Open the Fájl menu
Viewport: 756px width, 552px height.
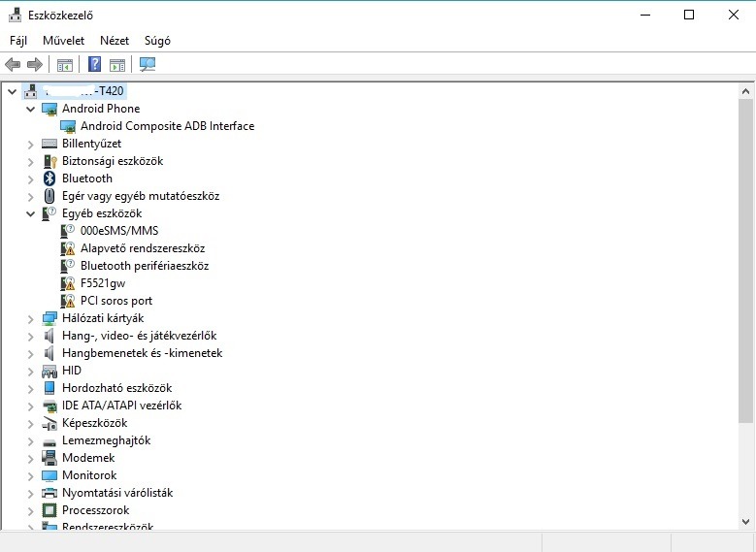[x=18, y=41]
